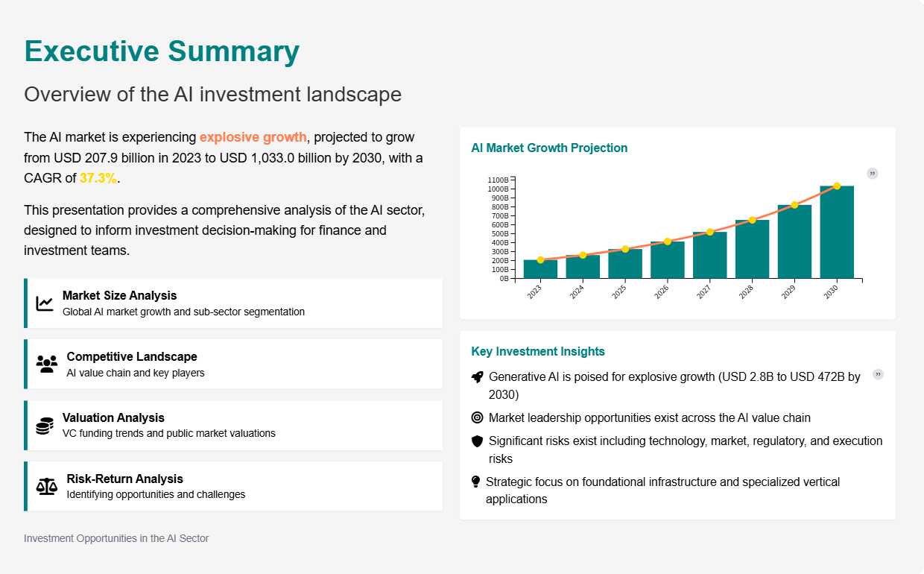Click the yellow 37.3% CAGR figure

98,178
